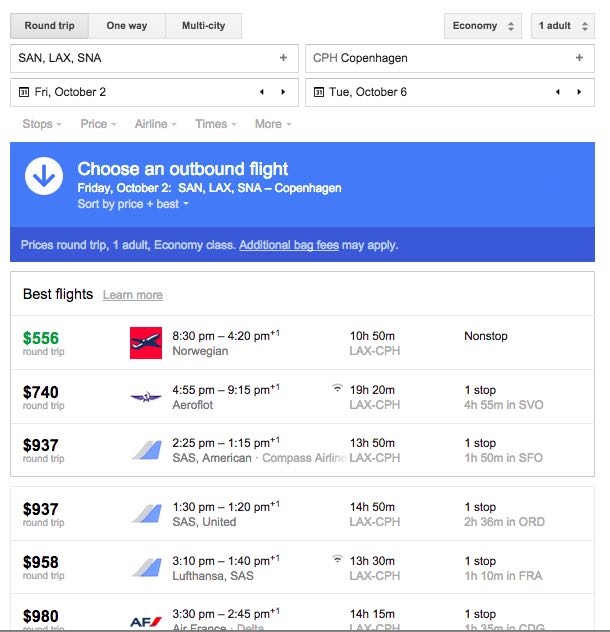The width and height of the screenshot is (610, 632).
Task: Click the blue down-arrow outbound icon
Action: pos(44,176)
